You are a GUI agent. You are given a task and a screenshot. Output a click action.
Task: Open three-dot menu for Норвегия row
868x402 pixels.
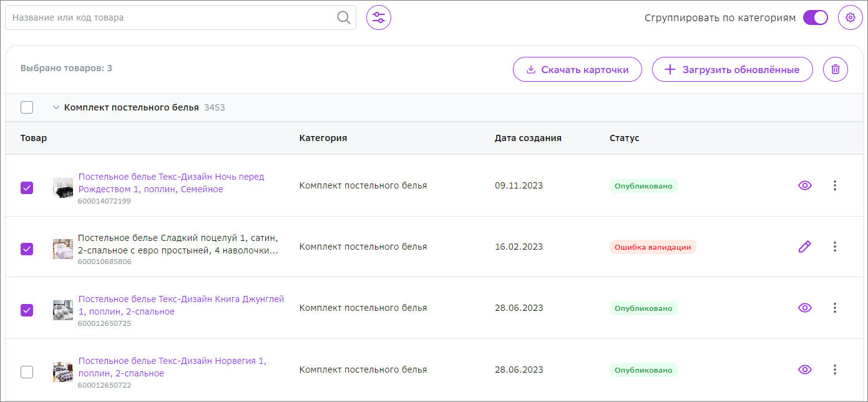835,370
